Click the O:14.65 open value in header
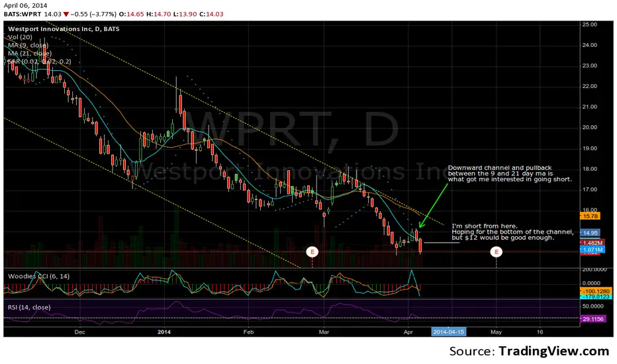The height and width of the screenshot is (364, 617). pyautogui.click(x=132, y=14)
